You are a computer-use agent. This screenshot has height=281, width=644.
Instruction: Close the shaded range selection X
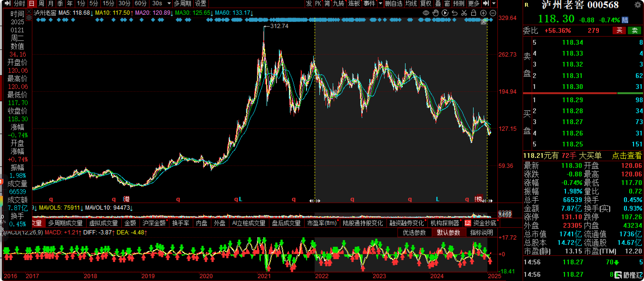pos(484,22)
